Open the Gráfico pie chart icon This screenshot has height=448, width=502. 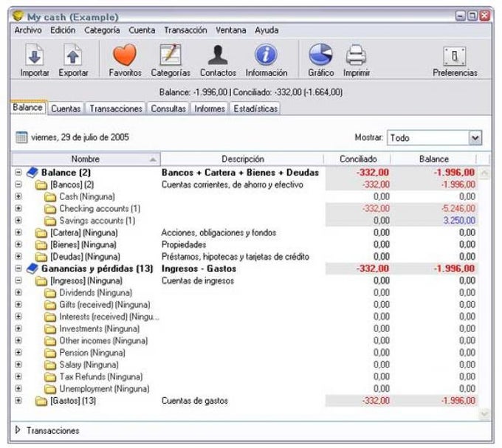[x=320, y=55]
